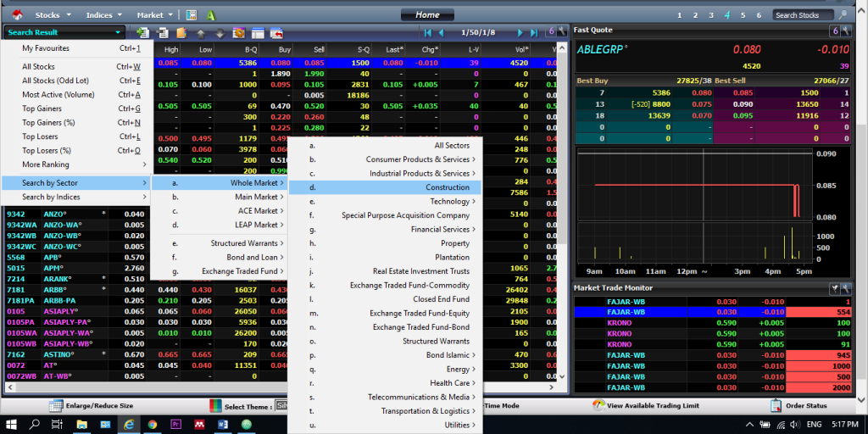
Task: Click the wrench icon in Fast Quote panel
Action: pos(845,31)
